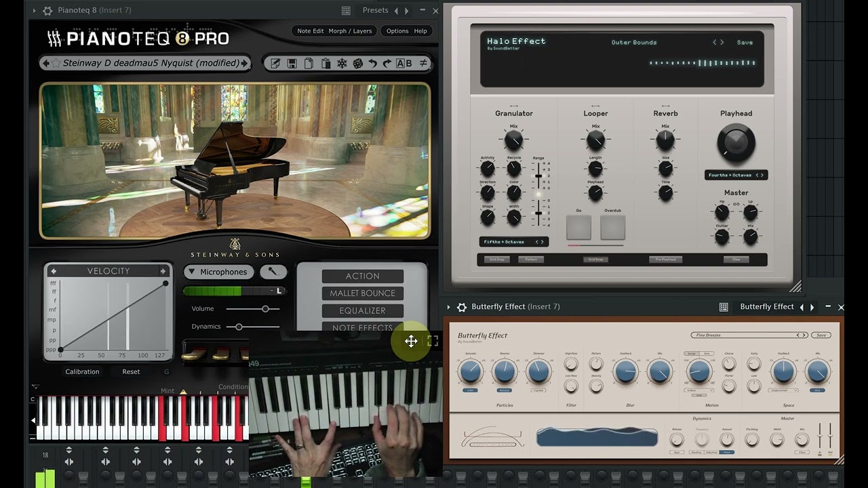Click the freeze parameters snowflake icon
868x488 pixels.
pyautogui.click(x=342, y=63)
